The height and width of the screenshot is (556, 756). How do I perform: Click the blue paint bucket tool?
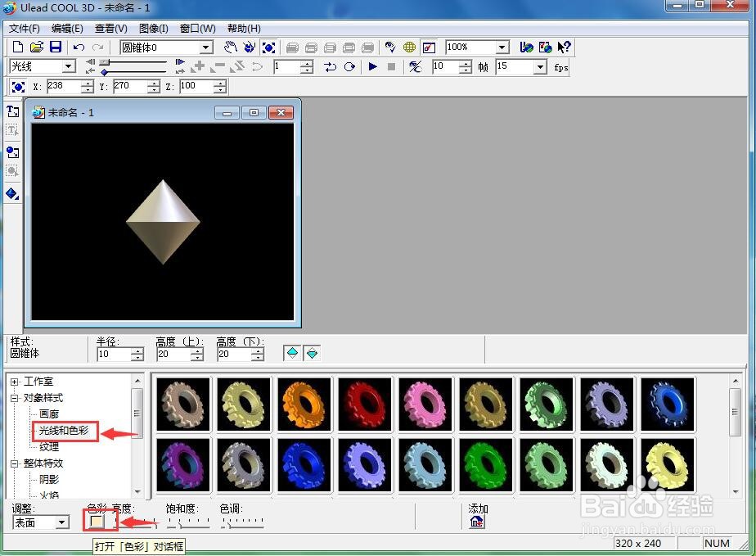(x=12, y=193)
